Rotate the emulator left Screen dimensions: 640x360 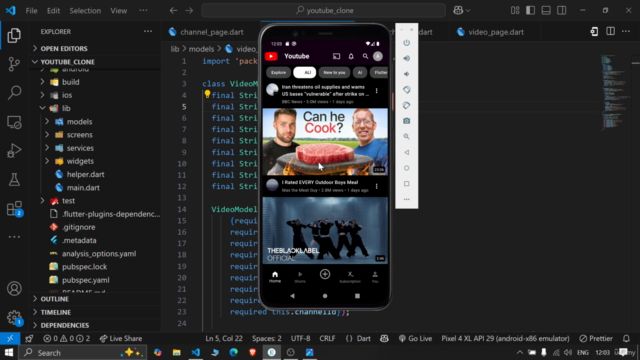[x=407, y=90]
